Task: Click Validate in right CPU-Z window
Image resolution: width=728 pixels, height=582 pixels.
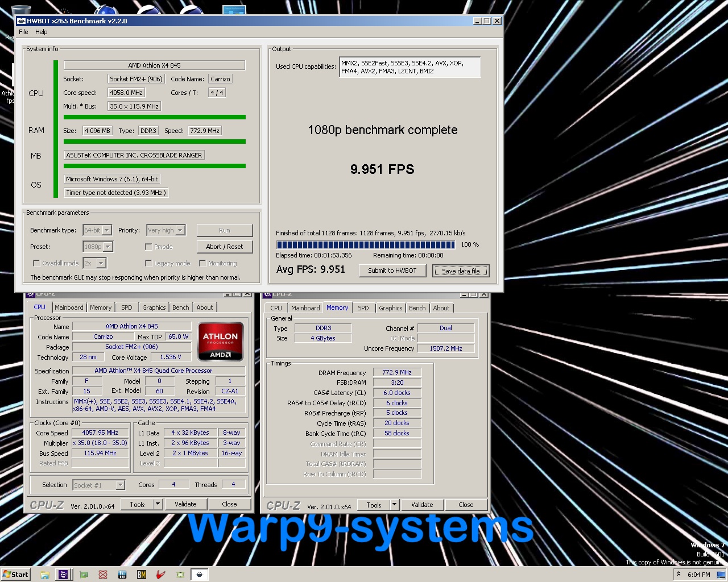Action: 422,505
